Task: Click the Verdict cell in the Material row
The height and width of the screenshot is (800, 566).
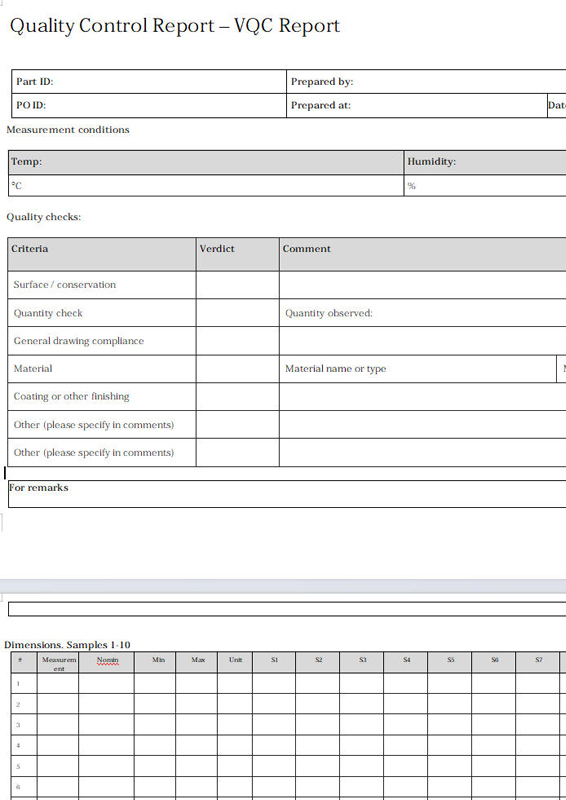Action: [237, 369]
